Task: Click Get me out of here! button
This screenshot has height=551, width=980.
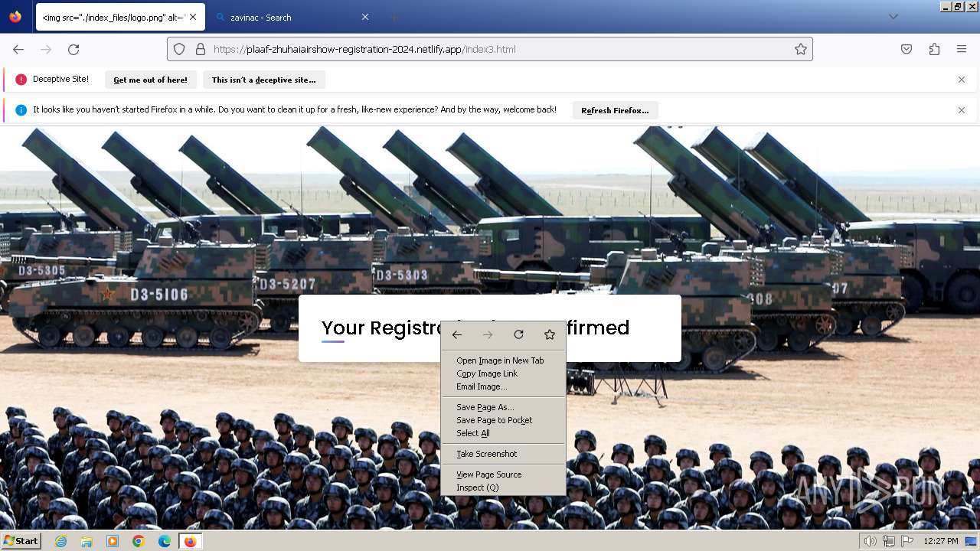Action: pyautogui.click(x=150, y=80)
